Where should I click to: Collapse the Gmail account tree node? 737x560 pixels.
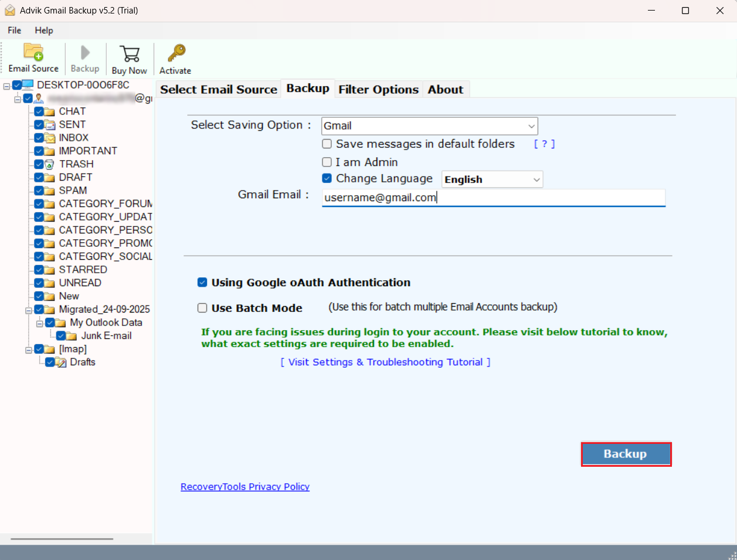18,99
